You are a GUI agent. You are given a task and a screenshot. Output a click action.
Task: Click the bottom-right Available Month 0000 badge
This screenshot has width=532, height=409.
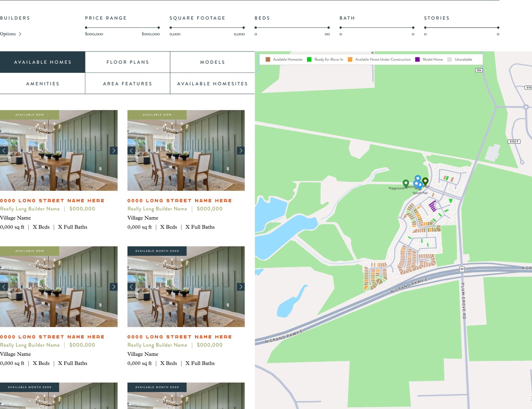pos(157,387)
